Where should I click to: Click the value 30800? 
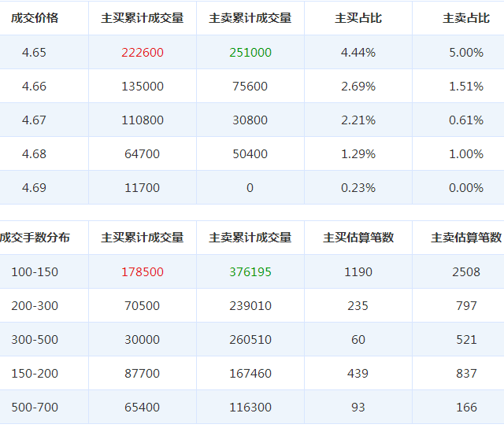point(250,120)
